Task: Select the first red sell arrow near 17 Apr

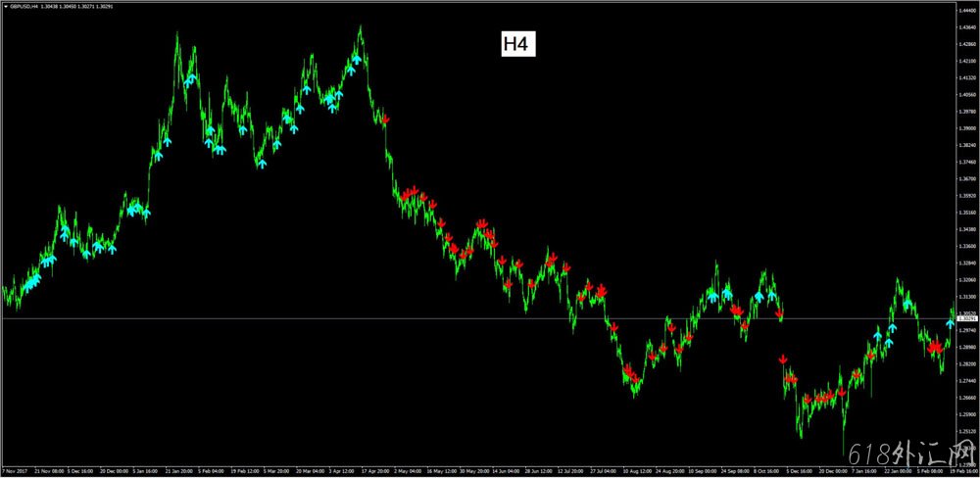Action: (385, 119)
